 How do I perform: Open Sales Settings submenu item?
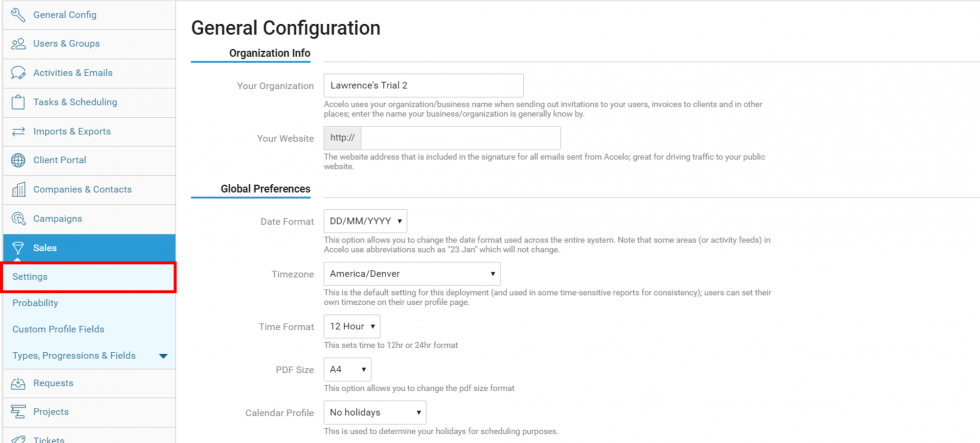[x=30, y=277]
